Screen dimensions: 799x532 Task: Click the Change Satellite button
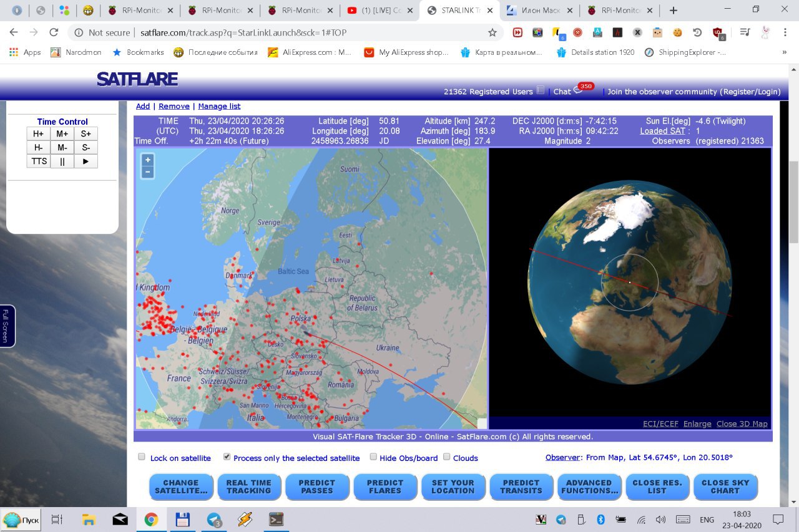181,486
